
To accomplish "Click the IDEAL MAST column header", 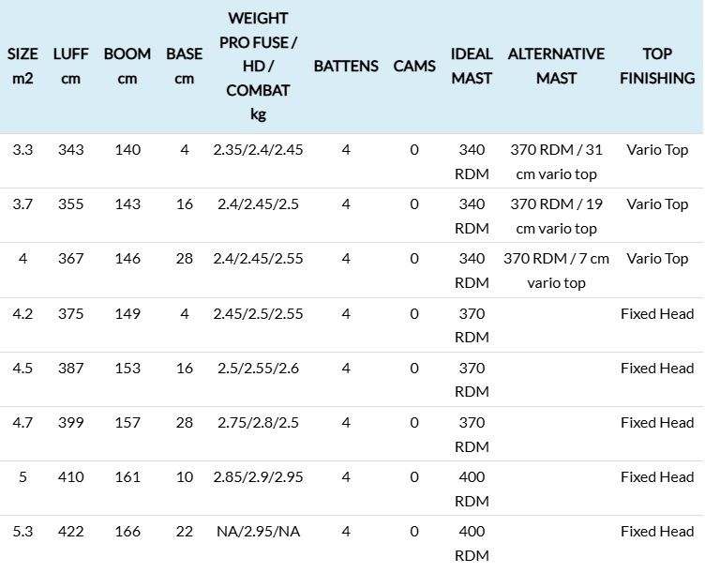I will [x=472, y=66].
